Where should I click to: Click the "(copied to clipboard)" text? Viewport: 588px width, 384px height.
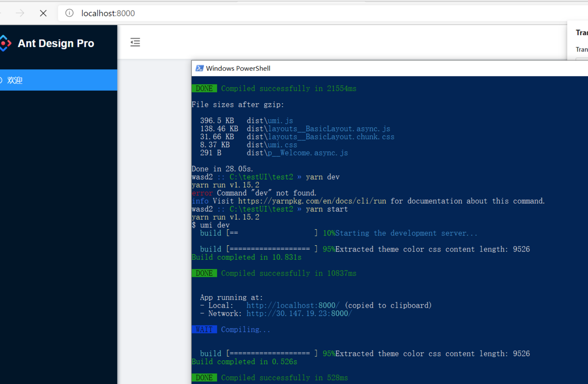click(388, 306)
